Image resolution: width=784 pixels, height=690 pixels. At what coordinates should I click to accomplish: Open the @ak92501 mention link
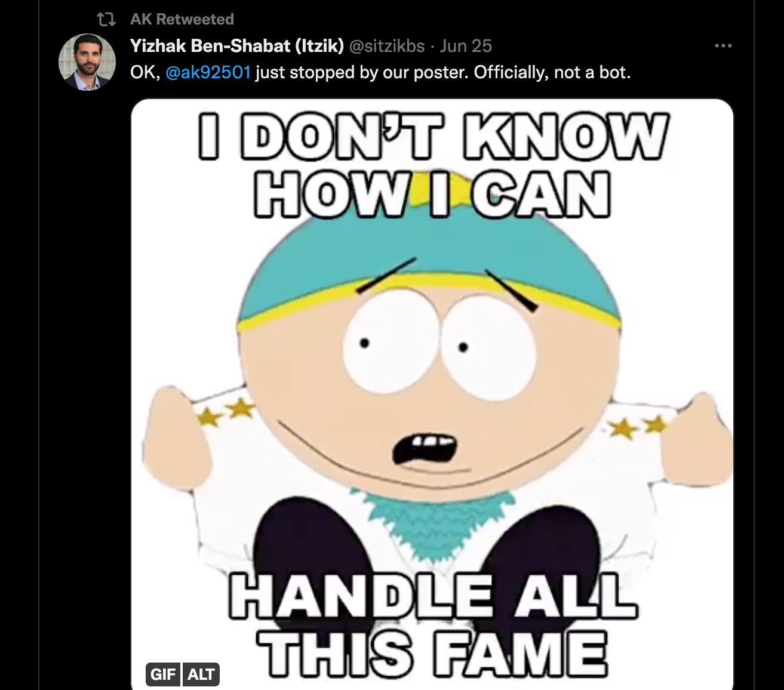click(x=208, y=72)
